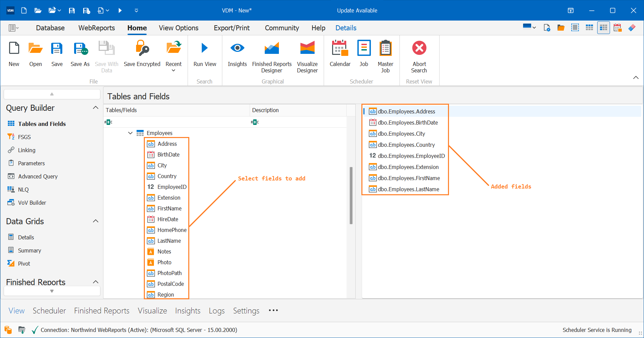
Task: Open the Details contextual tab
Action: [346, 28]
